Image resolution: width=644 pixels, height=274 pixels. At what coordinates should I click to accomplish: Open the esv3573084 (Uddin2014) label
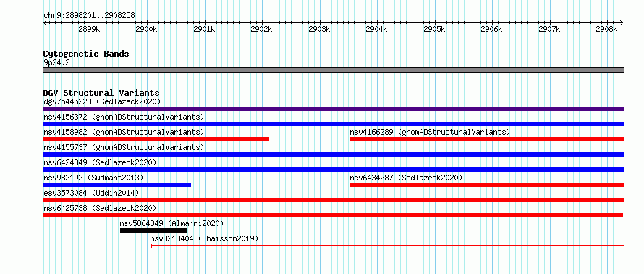(91, 193)
